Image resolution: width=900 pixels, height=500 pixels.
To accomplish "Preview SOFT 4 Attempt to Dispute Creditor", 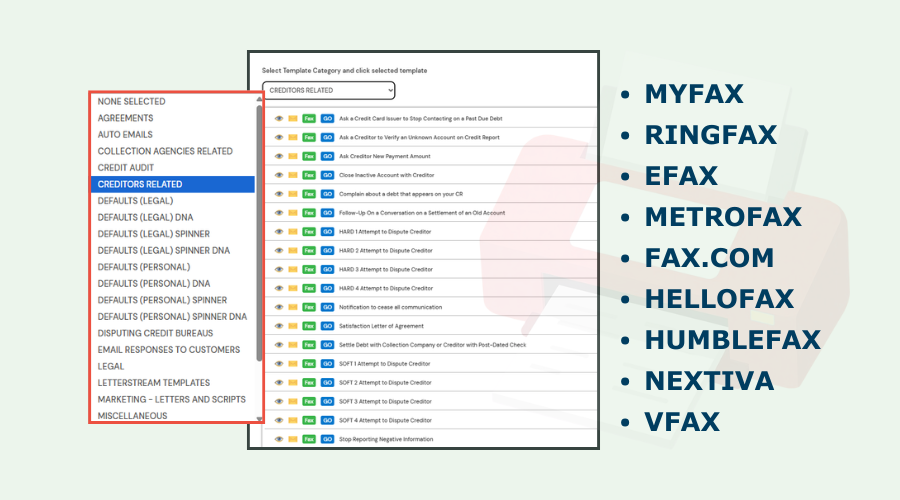I will (279, 420).
